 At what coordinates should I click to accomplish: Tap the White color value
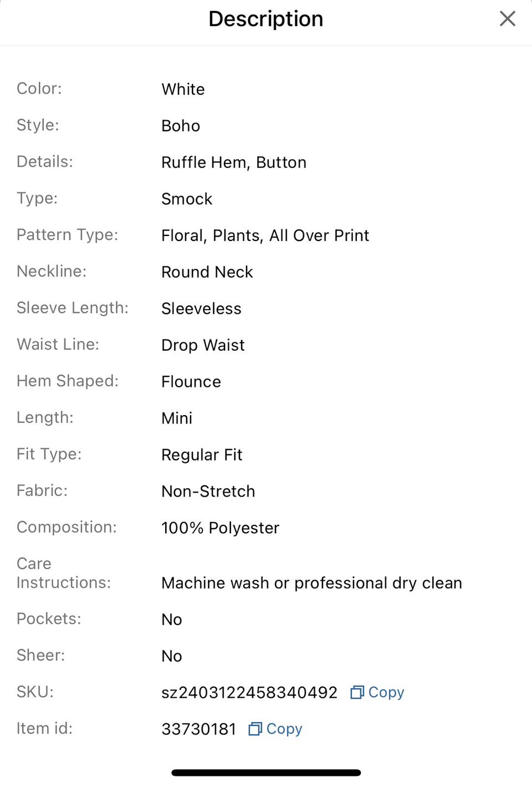(183, 89)
